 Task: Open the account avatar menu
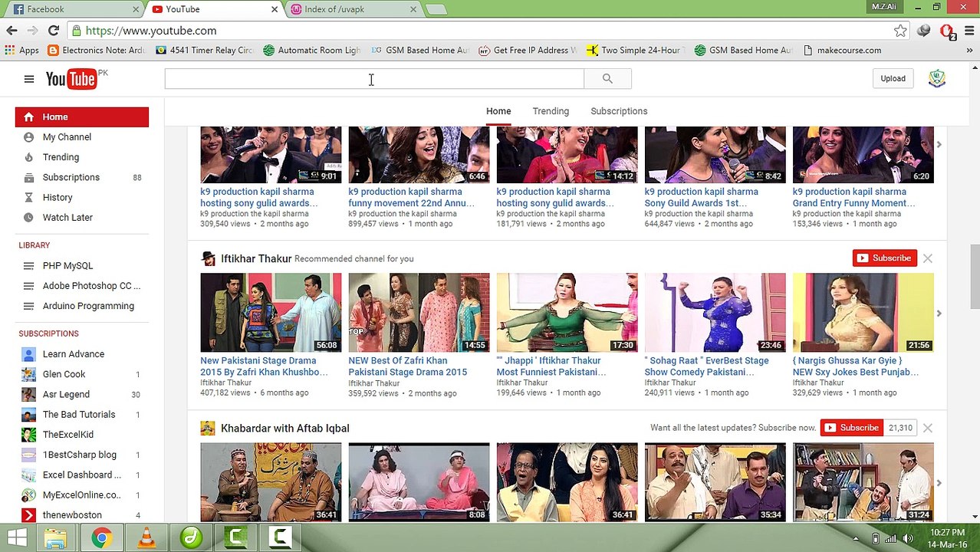[936, 78]
